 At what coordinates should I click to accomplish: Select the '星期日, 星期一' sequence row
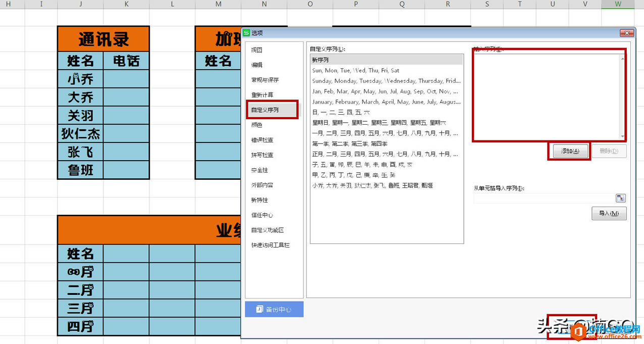point(387,123)
